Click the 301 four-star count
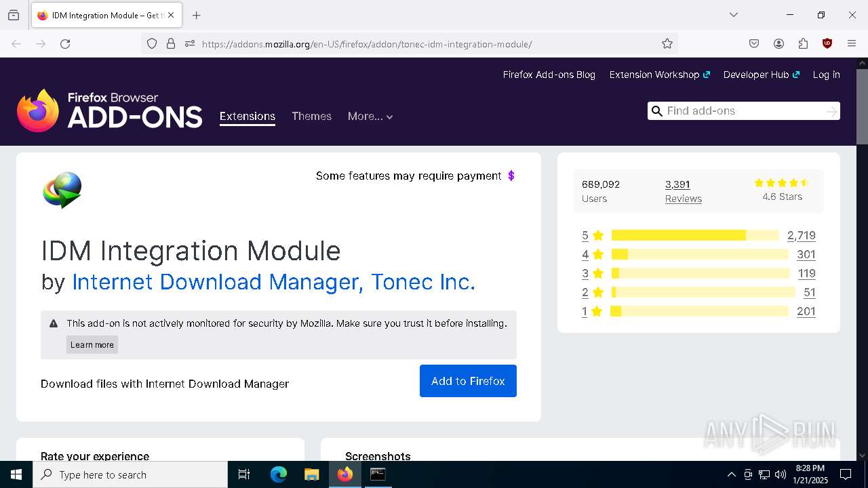The image size is (868, 488). pos(806,254)
